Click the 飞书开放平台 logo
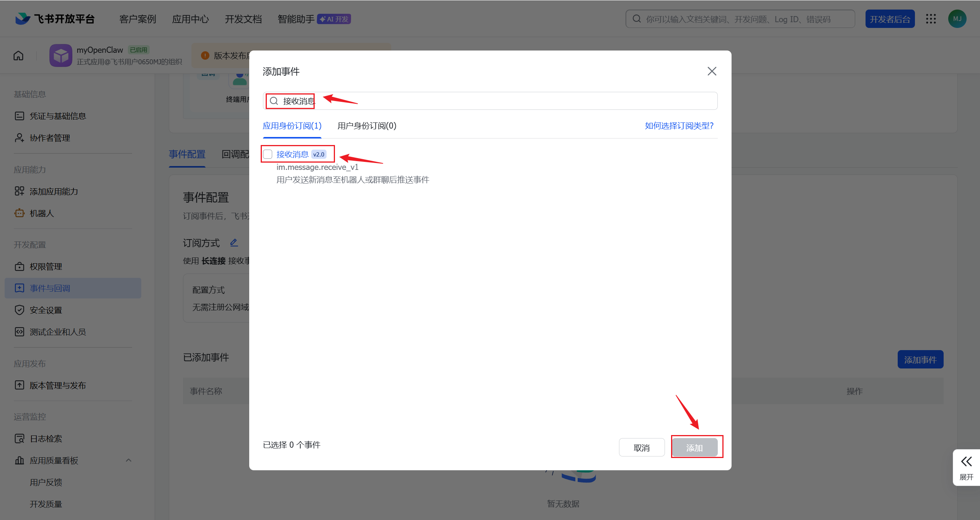Screen dimensions: 980x520 pyautogui.click(x=55, y=19)
